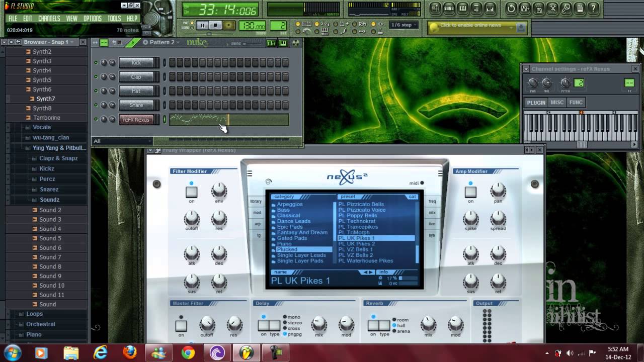Select the arena reverb type radio
644x362 pixels.
[394, 331]
